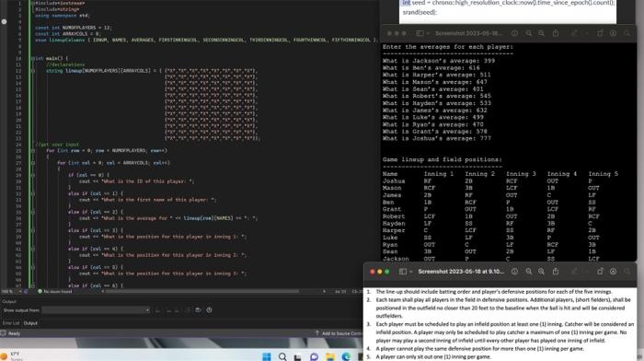Viewport: 644px width, 361px height.
Task: Open sidebar view in background Preview window
Action: point(420,33)
